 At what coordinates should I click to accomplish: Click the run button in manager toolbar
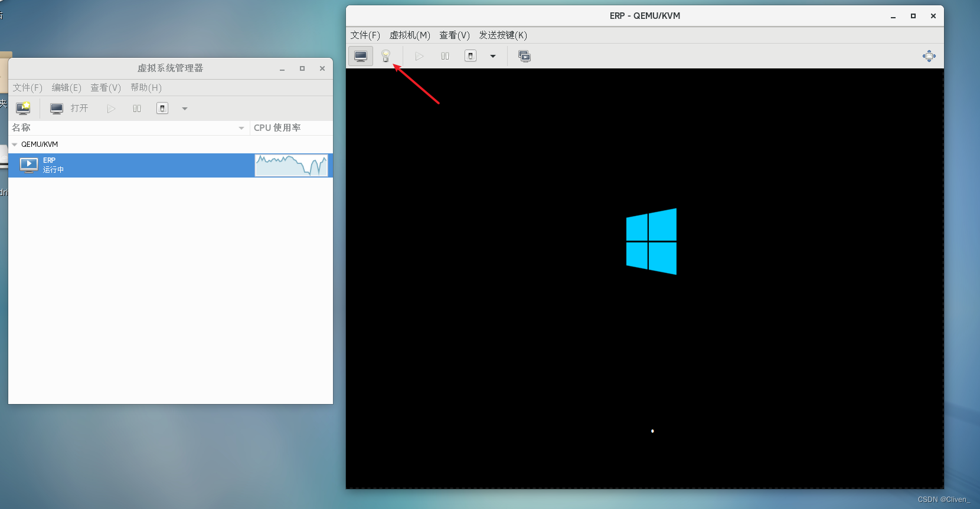coord(111,109)
